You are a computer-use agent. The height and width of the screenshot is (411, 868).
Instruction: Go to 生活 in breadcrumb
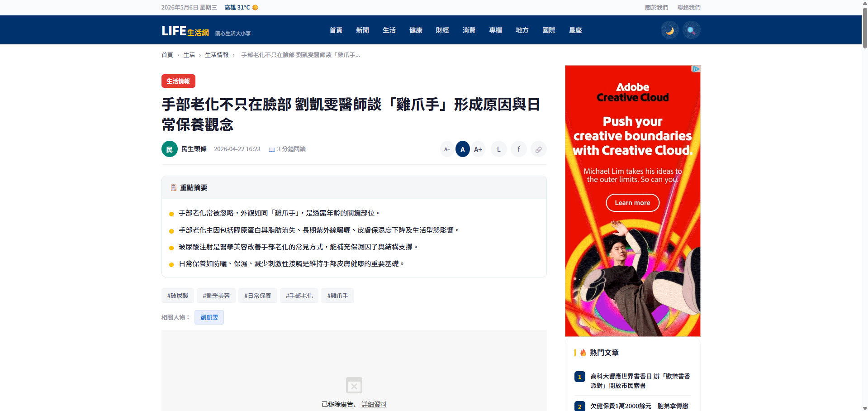(189, 55)
